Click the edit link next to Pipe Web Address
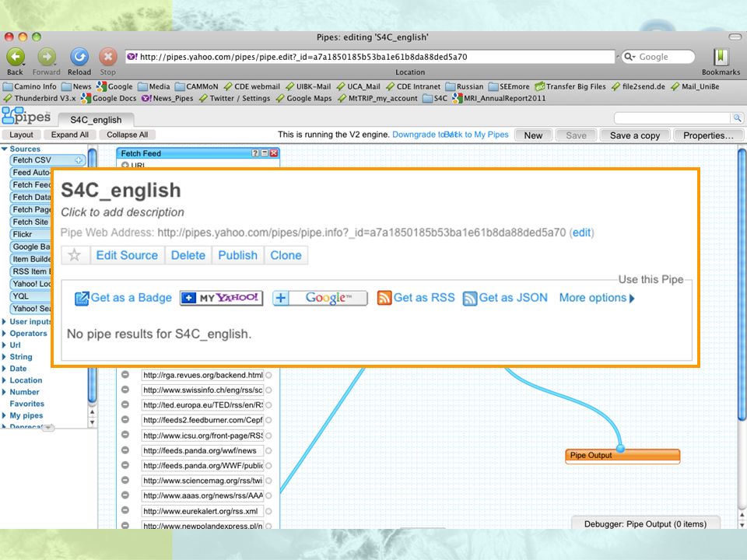Screen dimensions: 747x560 point(581,233)
